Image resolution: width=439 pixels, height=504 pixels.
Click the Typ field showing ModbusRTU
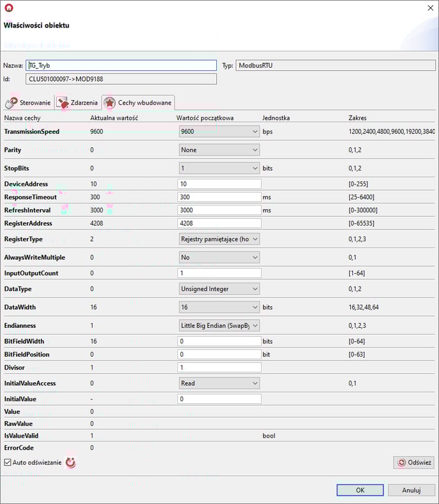(x=336, y=65)
